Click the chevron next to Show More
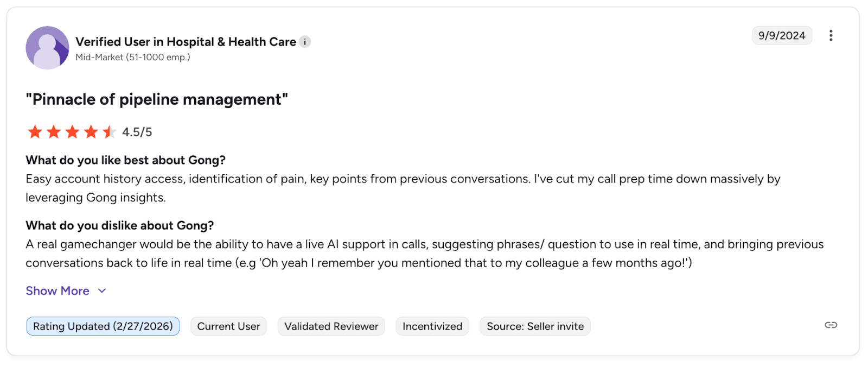Viewport: 868px width, 366px height. (102, 291)
